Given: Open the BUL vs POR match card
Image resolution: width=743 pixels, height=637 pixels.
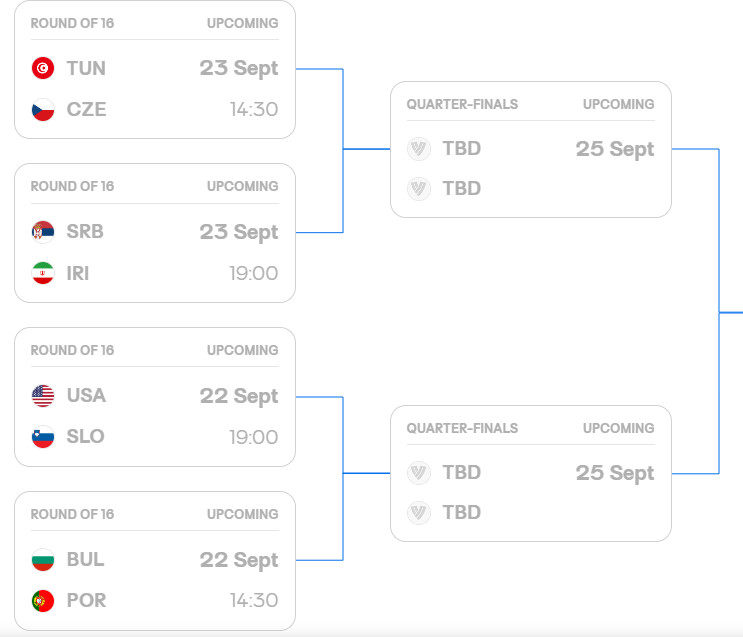Looking at the screenshot, I should 155,561.
